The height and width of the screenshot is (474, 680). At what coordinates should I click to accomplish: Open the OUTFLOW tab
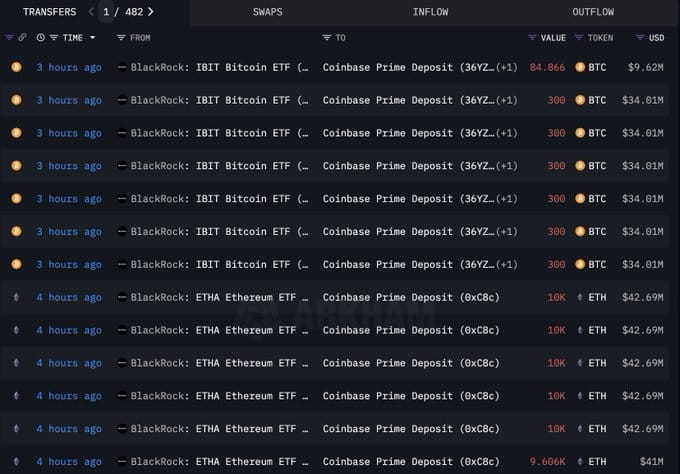pos(593,12)
